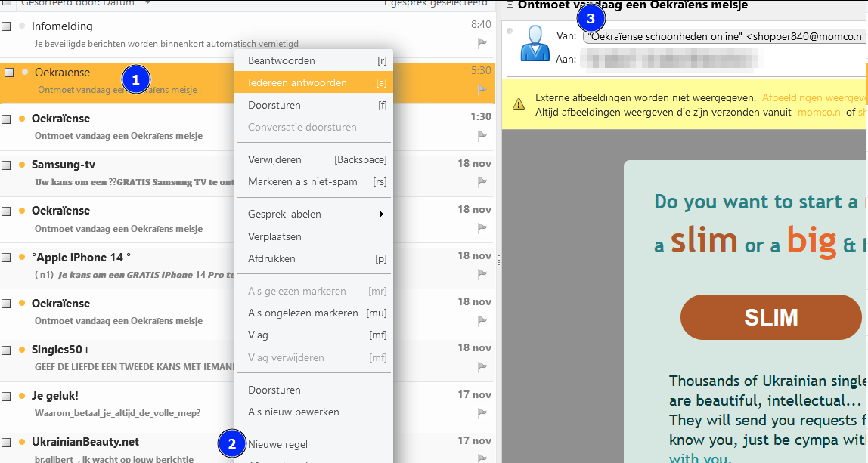
Task: Click the pane divider handle
Action: point(499,260)
